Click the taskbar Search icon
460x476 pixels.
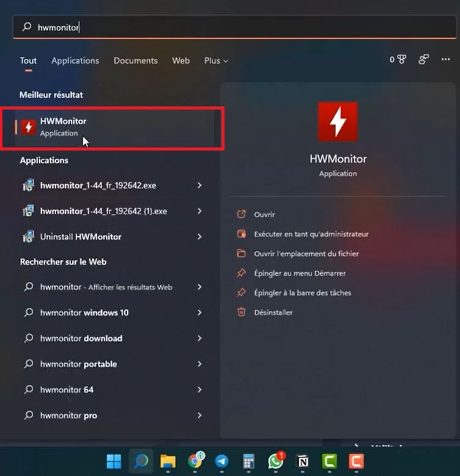(x=141, y=461)
